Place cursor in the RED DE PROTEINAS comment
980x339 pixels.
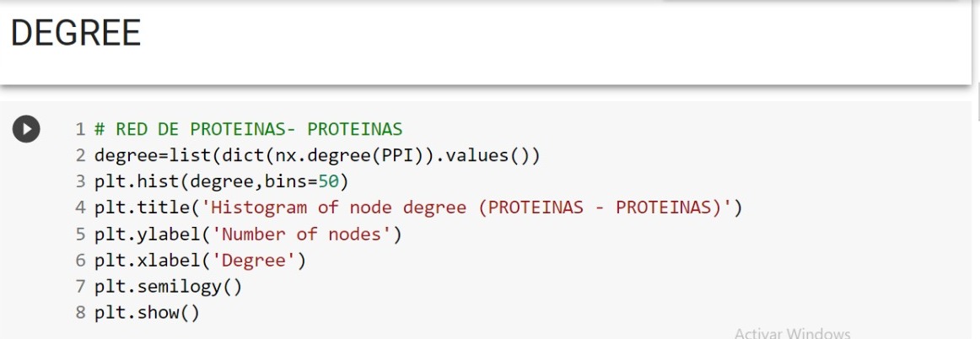pos(248,130)
